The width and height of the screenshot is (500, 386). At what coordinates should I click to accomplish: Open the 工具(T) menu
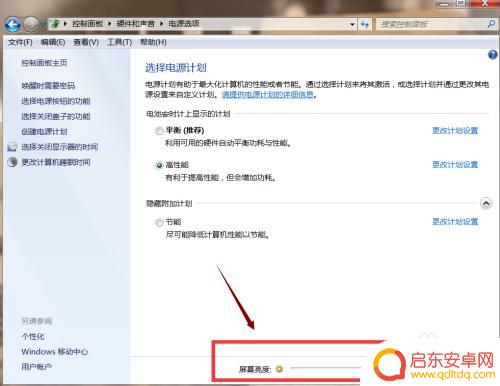[x=120, y=42]
